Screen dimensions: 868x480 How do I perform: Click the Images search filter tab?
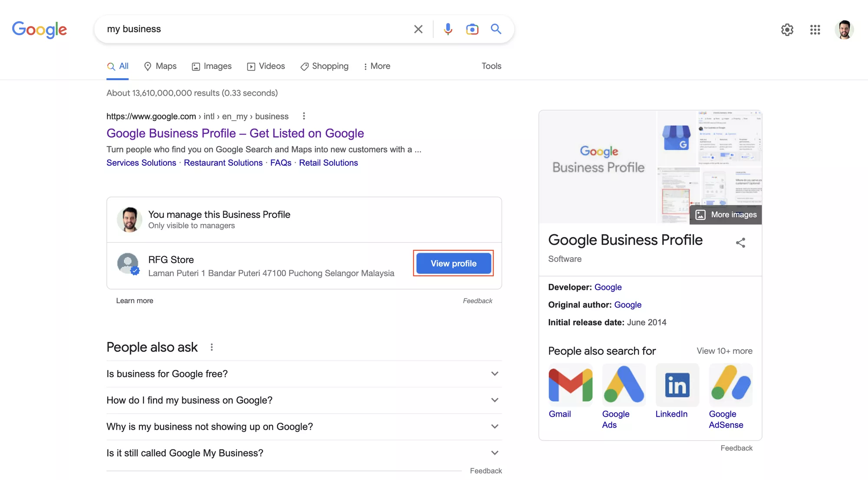217,66
